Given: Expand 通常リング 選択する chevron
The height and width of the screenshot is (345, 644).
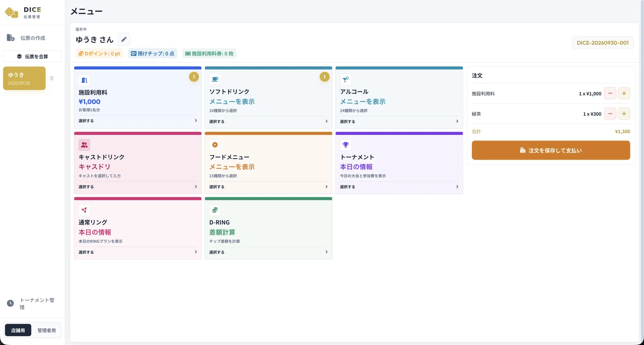Looking at the screenshot, I should click(196, 252).
